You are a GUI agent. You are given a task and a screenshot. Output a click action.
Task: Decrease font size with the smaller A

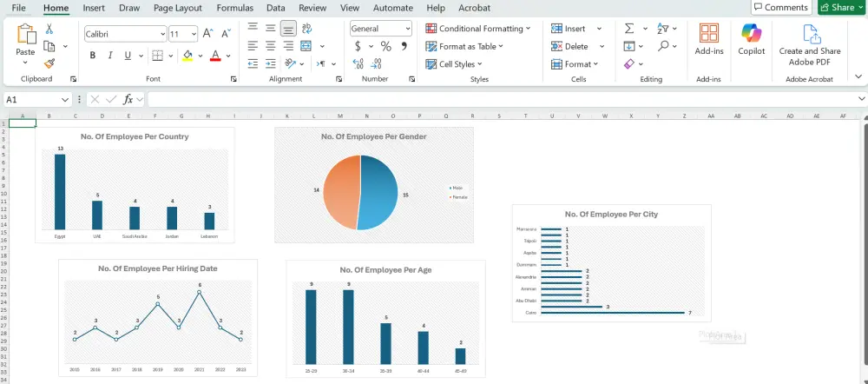click(226, 34)
